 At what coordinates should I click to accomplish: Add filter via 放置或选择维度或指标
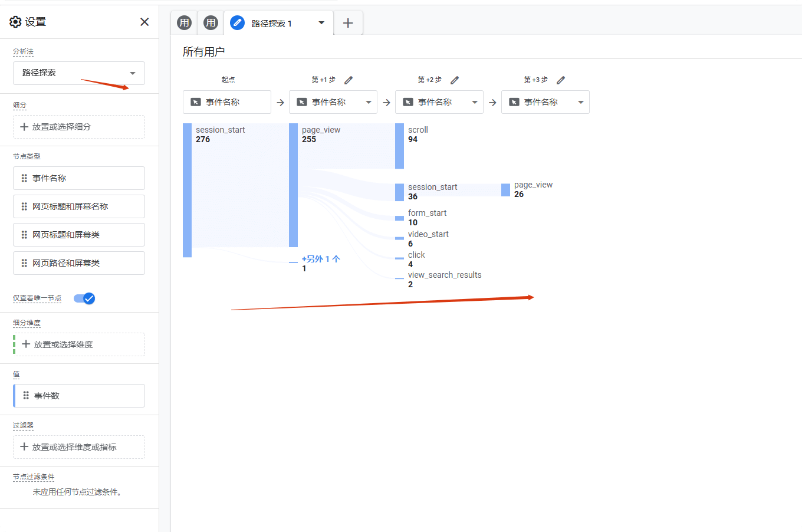tap(79, 447)
